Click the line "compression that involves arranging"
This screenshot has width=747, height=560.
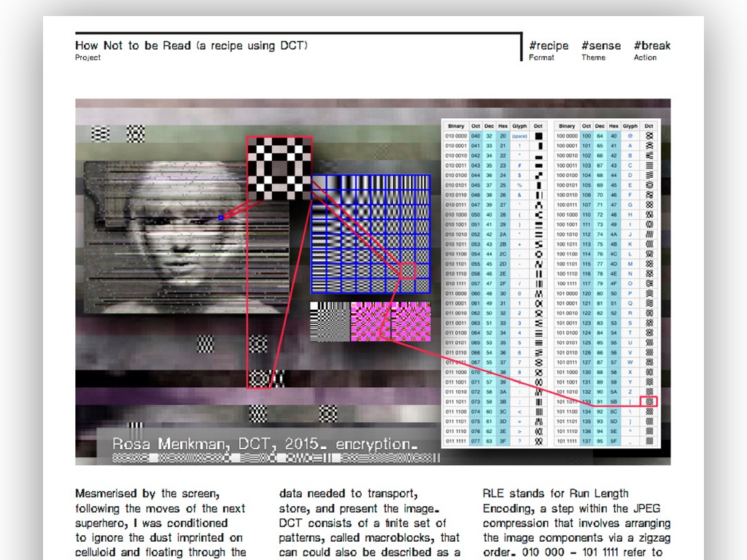pos(576,524)
